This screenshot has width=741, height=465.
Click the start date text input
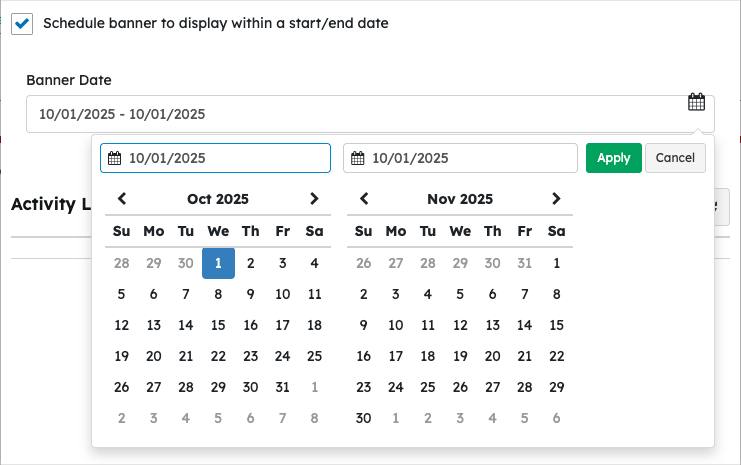coord(225,158)
